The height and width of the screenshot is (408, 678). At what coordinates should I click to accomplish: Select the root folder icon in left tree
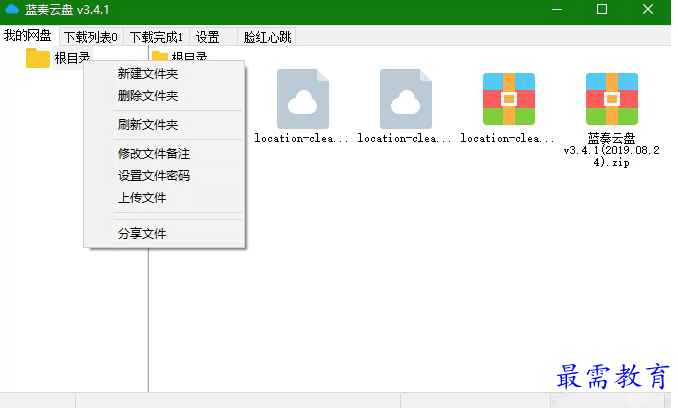tap(38, 58)
